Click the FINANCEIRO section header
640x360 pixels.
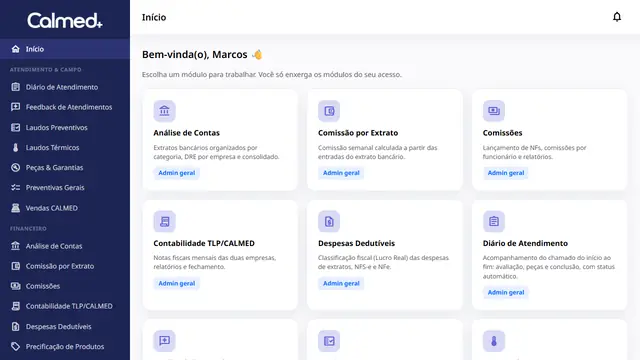pos(28,228)
